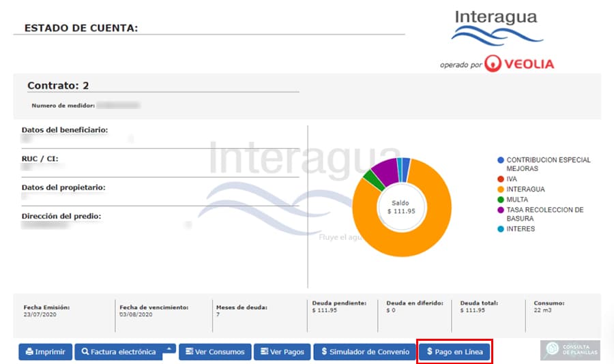Toggle the green MULTA legend dot

[x=501, y=200]
